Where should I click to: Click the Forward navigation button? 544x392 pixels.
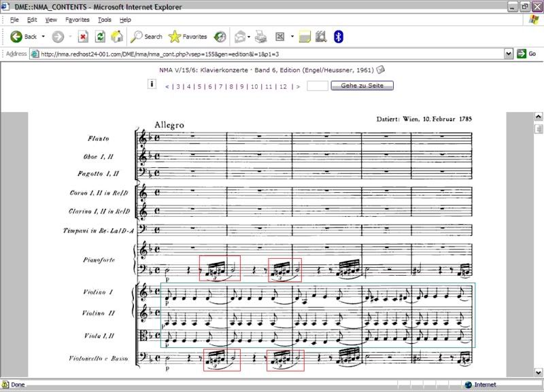(58, 37)
